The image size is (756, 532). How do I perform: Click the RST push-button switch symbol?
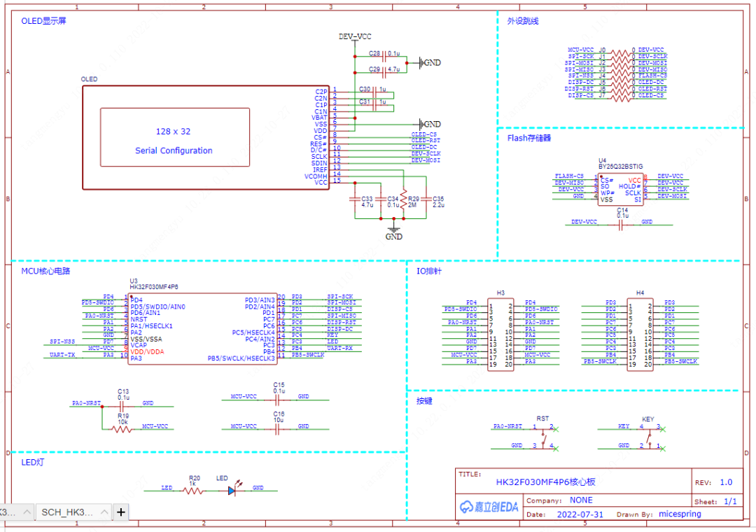pyautogui.click(x=544, y=435)
